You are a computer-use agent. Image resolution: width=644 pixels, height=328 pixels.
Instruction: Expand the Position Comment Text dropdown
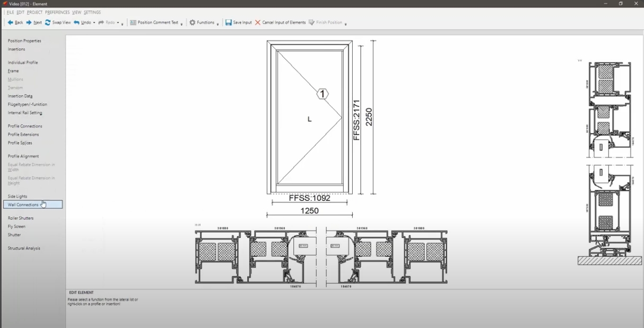pos(182,23)
